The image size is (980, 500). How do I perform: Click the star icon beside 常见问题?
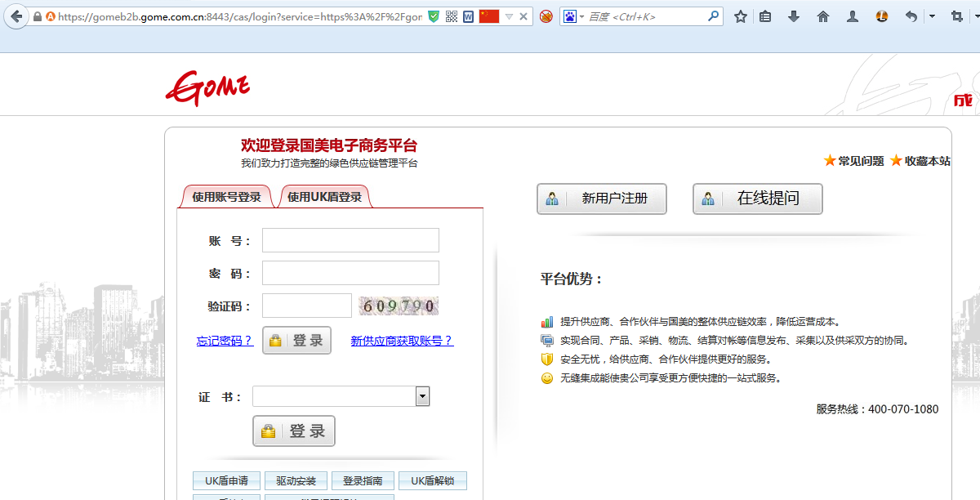830,160
